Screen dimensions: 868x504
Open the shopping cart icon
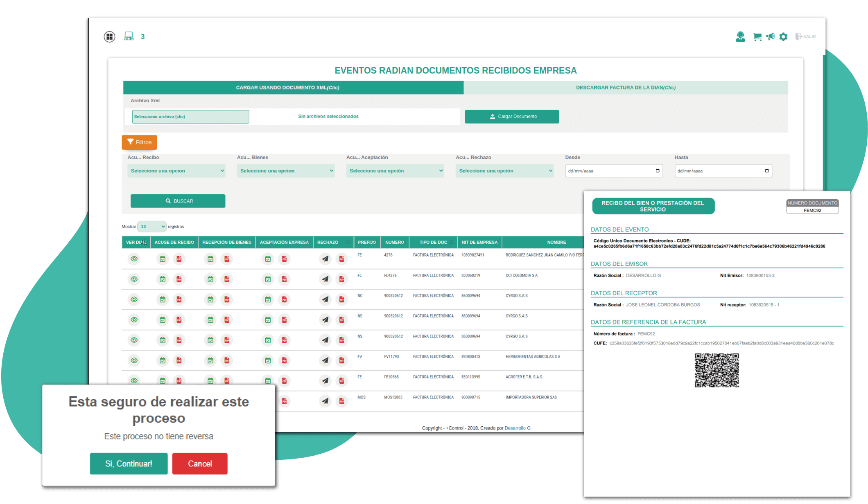point(757,37)
